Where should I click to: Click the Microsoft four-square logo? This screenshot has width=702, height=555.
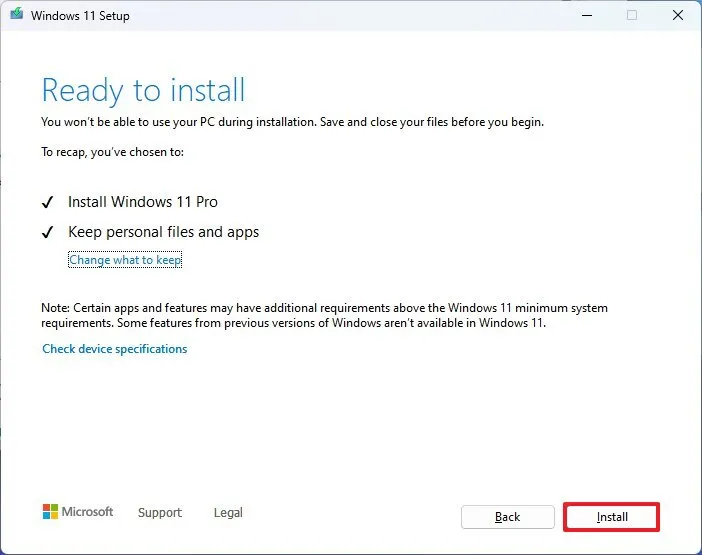(x=50, y=512)
